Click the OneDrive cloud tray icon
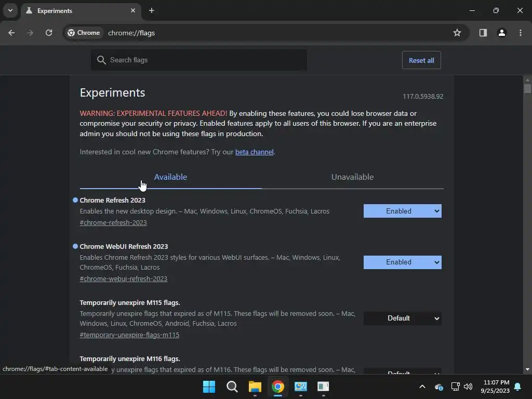The image size is (532, 399). coord(438,387)
